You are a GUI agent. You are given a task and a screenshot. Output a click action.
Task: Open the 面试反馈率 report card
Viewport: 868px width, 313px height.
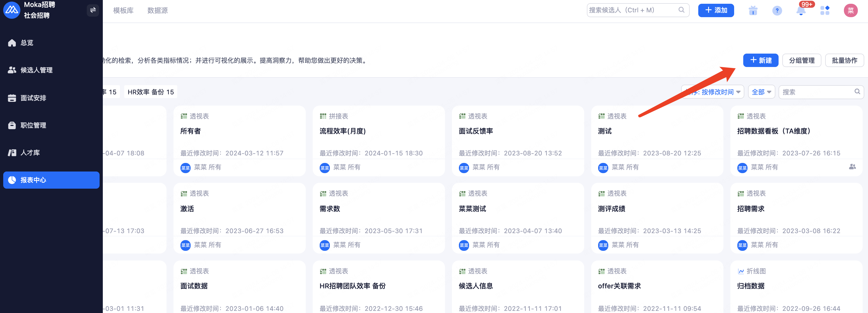click(x=518, y=141)
